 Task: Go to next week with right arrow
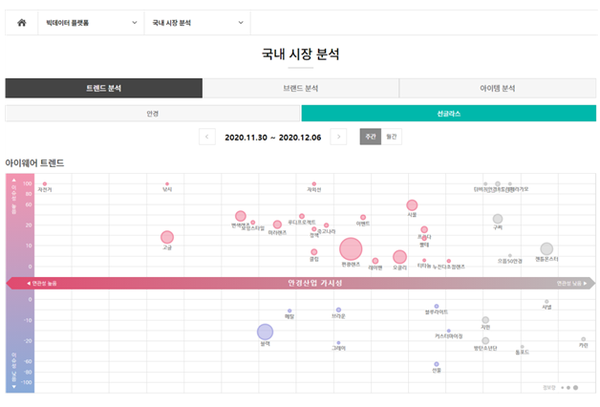pos(339,136)
